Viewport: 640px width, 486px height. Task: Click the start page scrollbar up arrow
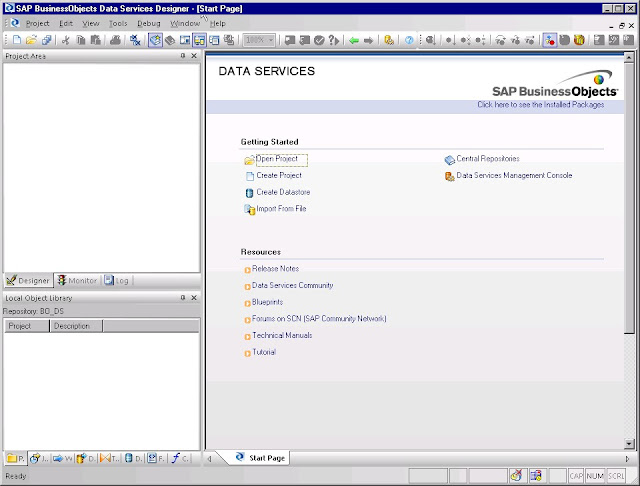[x=629, y=58]
